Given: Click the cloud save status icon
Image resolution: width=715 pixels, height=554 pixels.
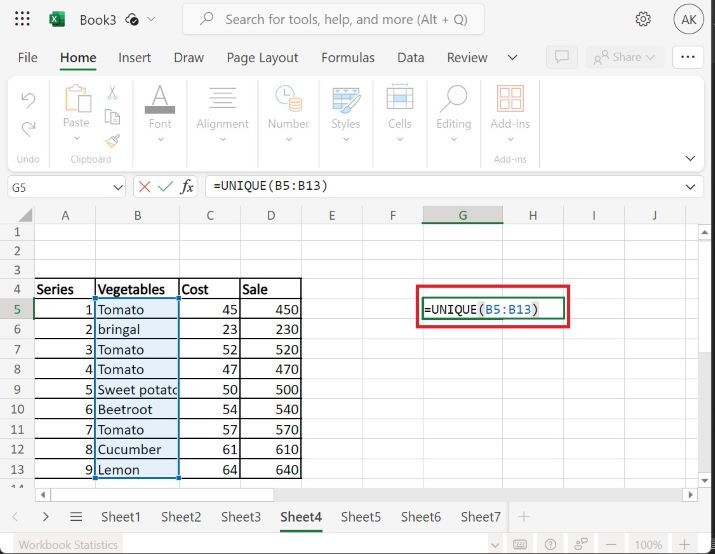Looking at the screenshot, I should pos(132,20).
